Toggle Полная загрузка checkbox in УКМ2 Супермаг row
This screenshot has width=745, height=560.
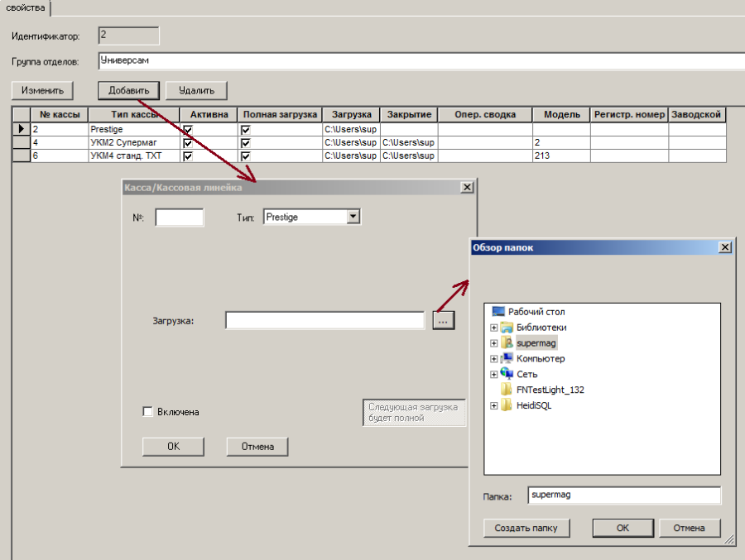point(246,143)
